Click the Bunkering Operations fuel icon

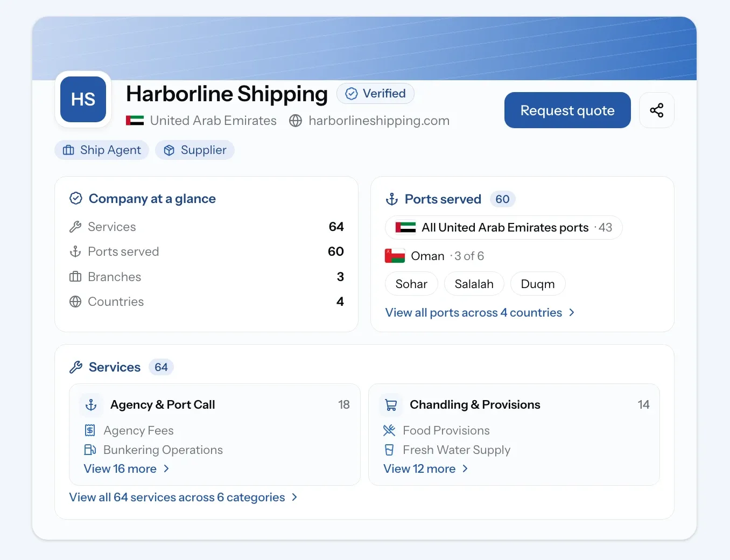click(x=90, y=450)
